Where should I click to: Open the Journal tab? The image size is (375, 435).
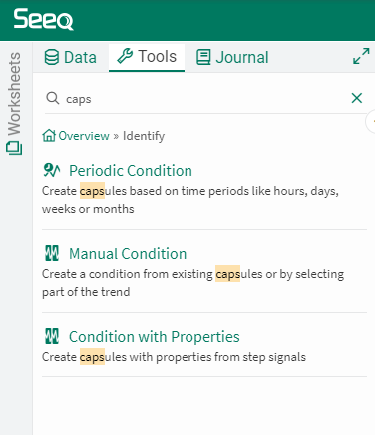pyautogui.click(x=232, y=57)
